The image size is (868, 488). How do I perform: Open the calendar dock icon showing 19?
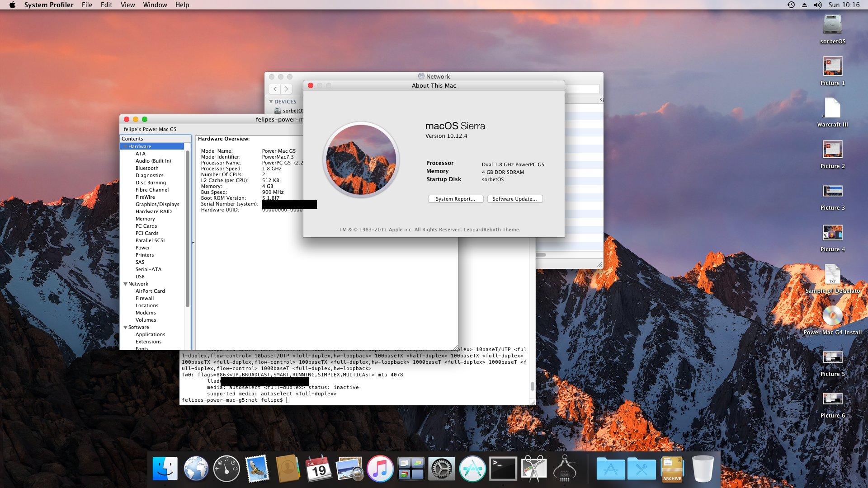click(319, 469)
